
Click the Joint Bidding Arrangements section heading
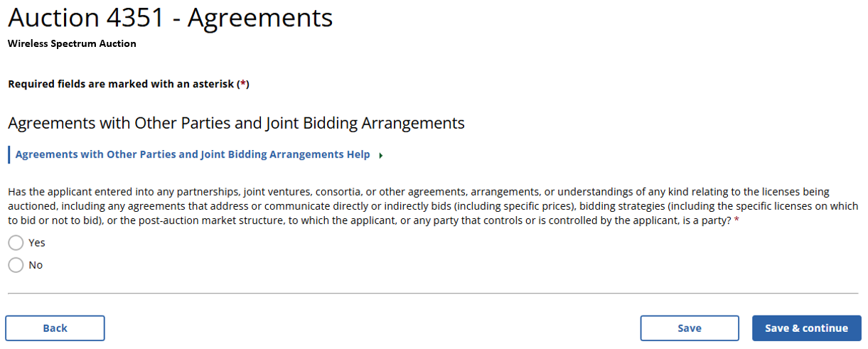tap(236, 123)
